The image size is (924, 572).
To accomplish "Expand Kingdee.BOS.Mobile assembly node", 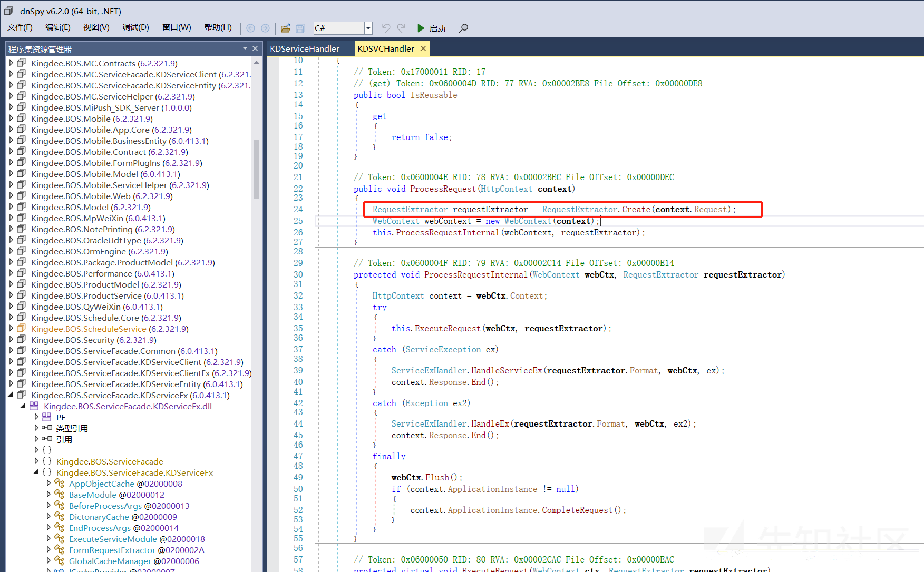I will point(11,118).
